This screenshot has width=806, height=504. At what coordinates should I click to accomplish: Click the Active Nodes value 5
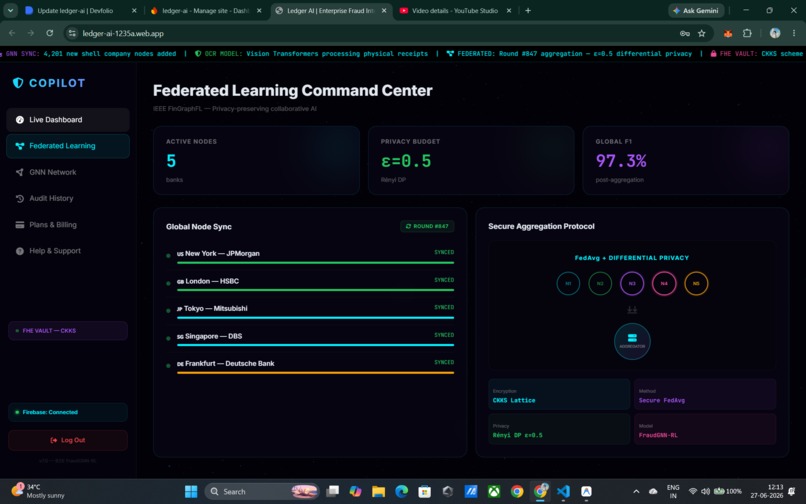(x=171, y=161)
